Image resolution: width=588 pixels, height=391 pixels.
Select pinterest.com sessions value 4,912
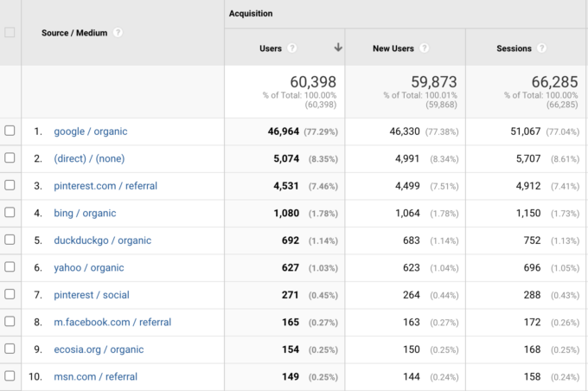click(x=528, y=186)
